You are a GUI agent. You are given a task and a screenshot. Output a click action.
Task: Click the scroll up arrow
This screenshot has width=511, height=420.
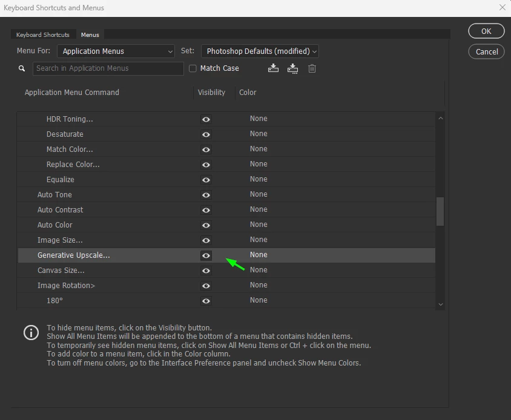click(440, 118)
